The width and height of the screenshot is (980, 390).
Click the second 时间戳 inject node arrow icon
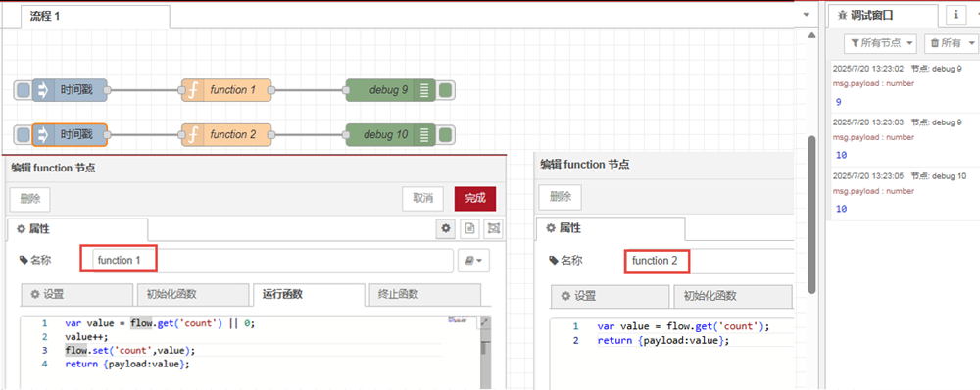click(44, 134)
